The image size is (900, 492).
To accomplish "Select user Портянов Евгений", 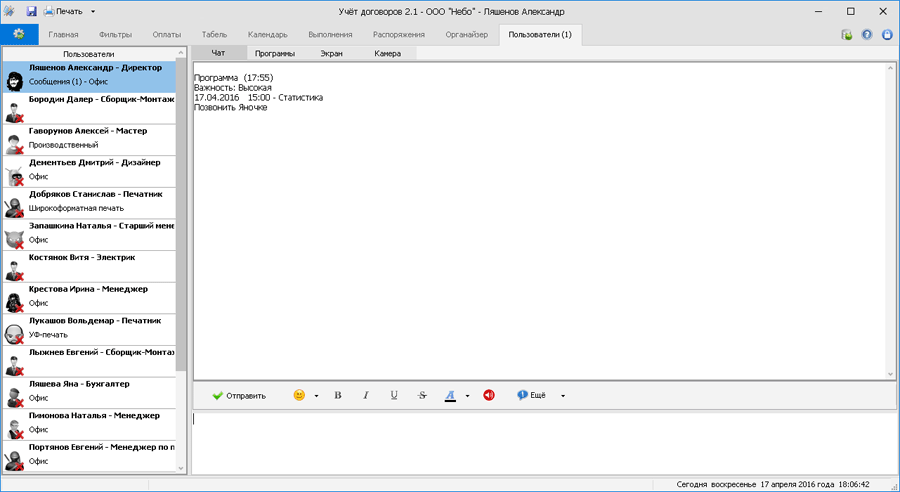I will 89,455.
